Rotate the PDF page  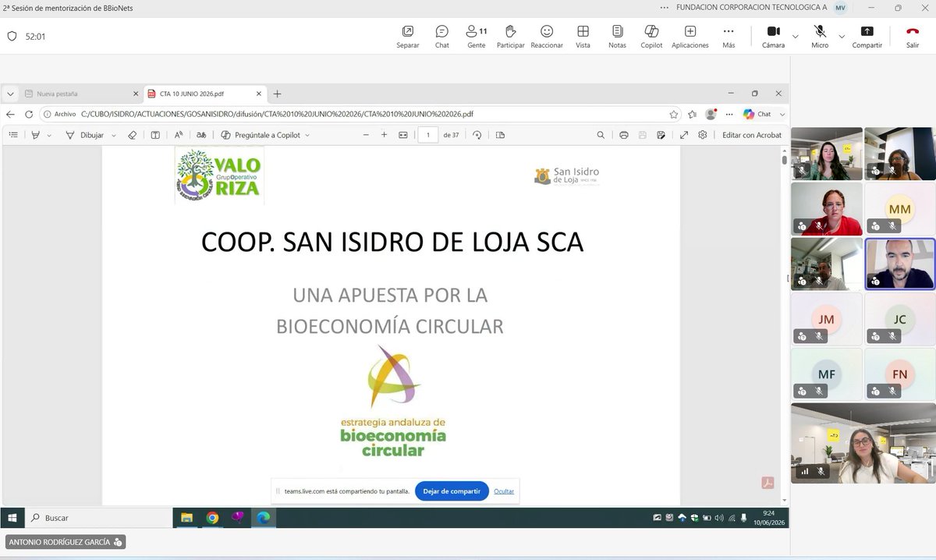(x=477, y=135)
